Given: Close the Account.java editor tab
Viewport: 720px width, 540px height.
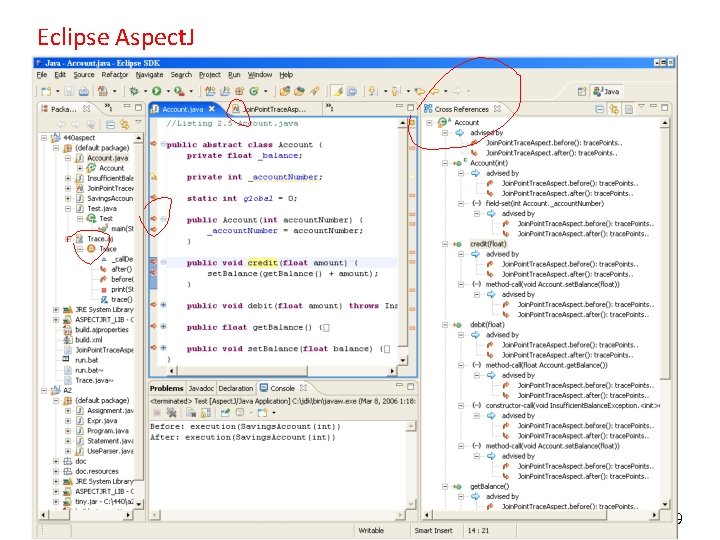Looking at the screenshot, I should [x=211, y=109].
